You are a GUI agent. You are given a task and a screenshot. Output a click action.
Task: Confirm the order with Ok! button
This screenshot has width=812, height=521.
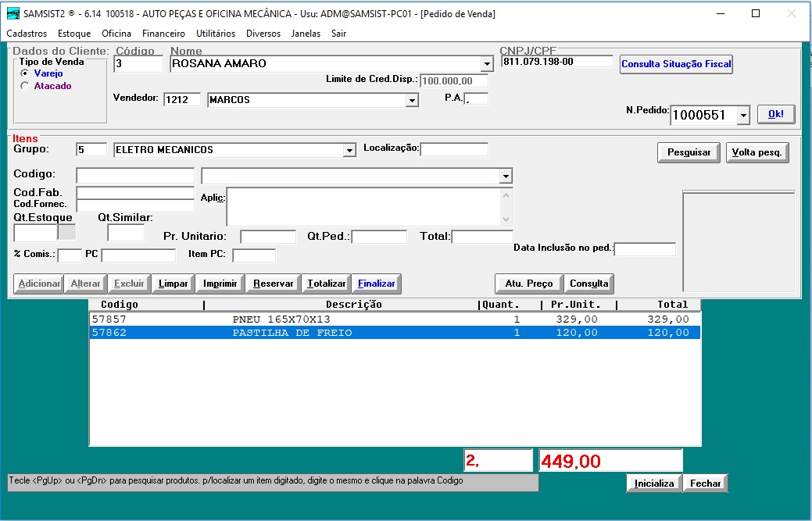point(776,114)
